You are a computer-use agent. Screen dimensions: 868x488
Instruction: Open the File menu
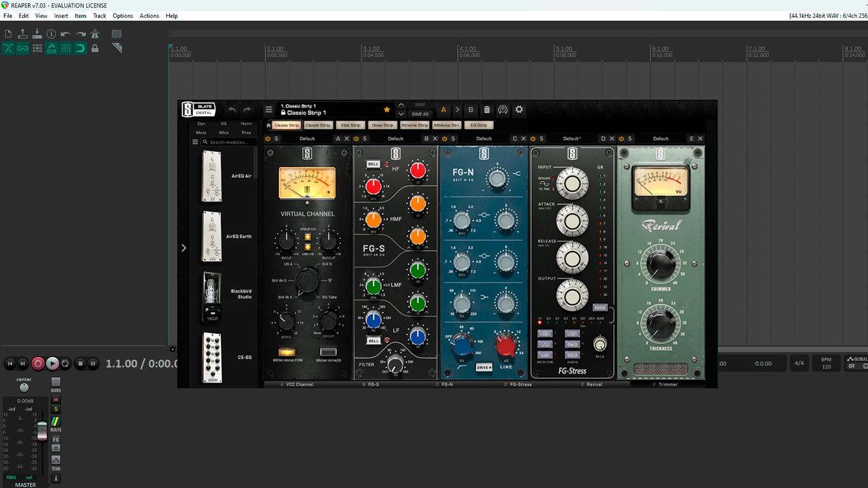(8, 16)
